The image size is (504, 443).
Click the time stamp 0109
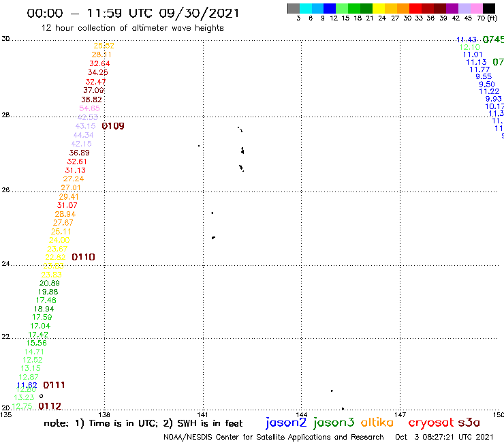pos(113,126)
